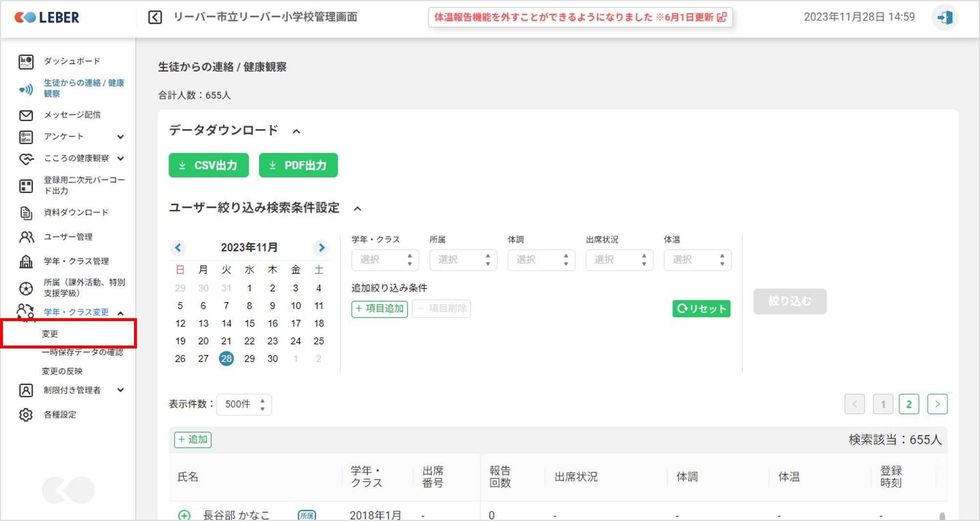Open the 学年・クラス filter dropdown

tap(385, 260)
